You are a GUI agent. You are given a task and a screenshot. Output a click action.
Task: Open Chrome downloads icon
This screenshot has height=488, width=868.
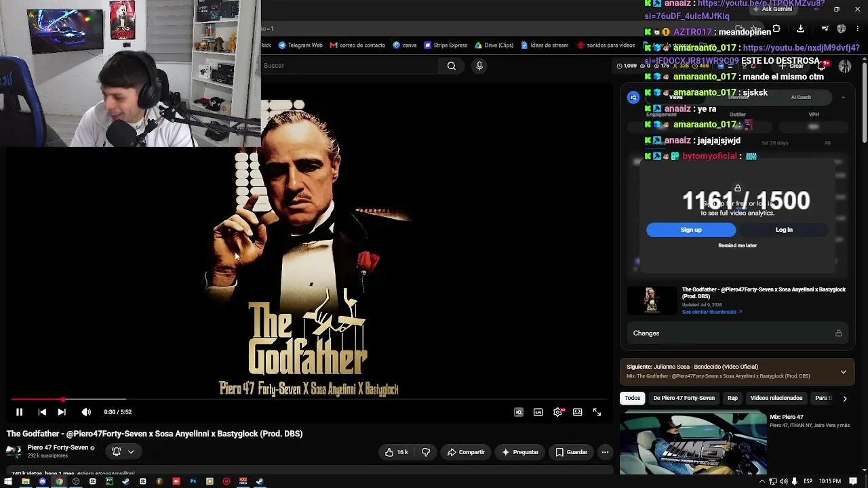[x=800, y=28]
